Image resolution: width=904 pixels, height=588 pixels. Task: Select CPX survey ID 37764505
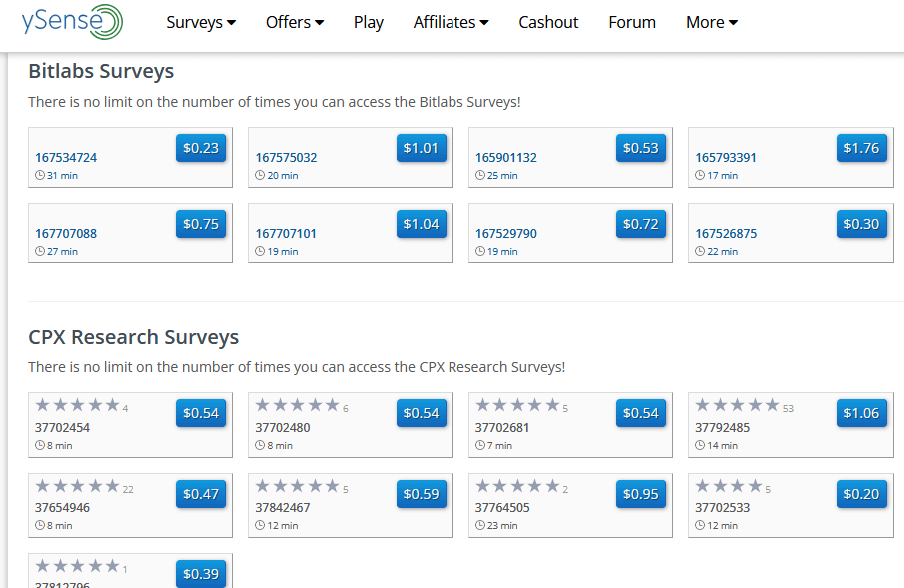(x=502, y=508)
